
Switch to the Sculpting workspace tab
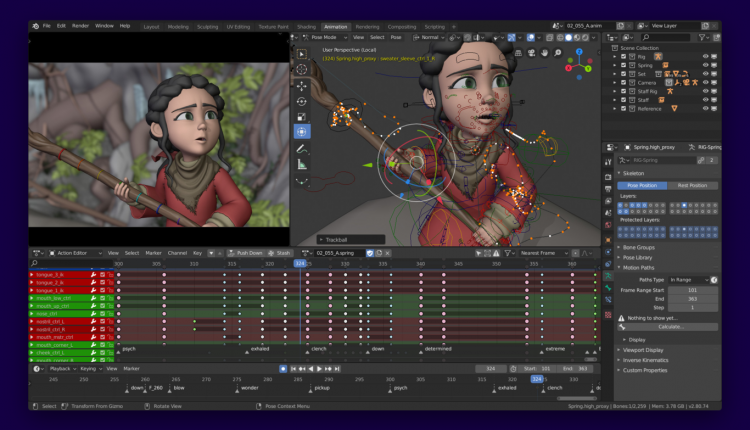tap(207, 27)
